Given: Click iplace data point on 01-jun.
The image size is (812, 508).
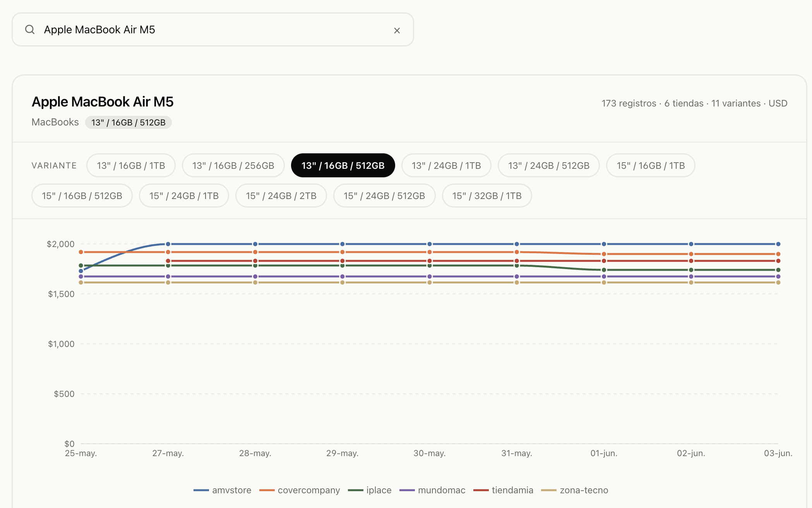Looking at the screenshot, I should (604, 270).
